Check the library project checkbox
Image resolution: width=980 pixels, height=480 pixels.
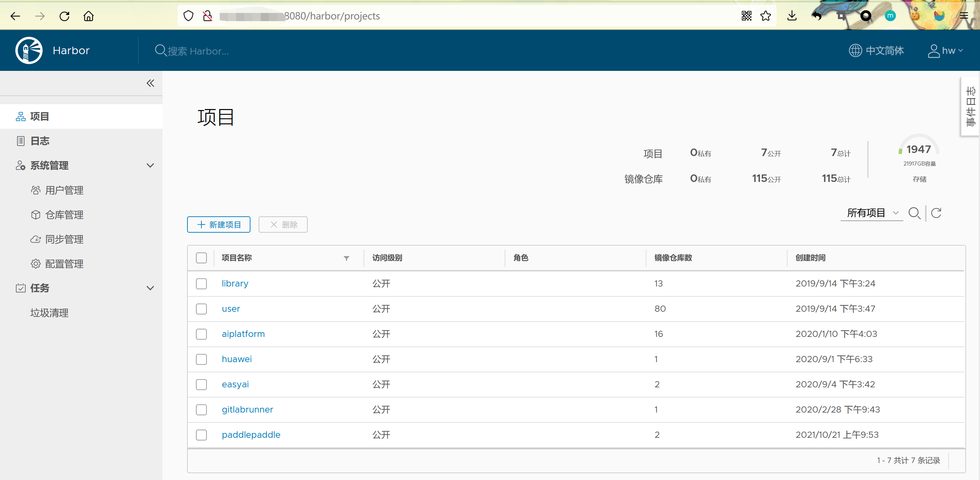click(x=201, y=284)
